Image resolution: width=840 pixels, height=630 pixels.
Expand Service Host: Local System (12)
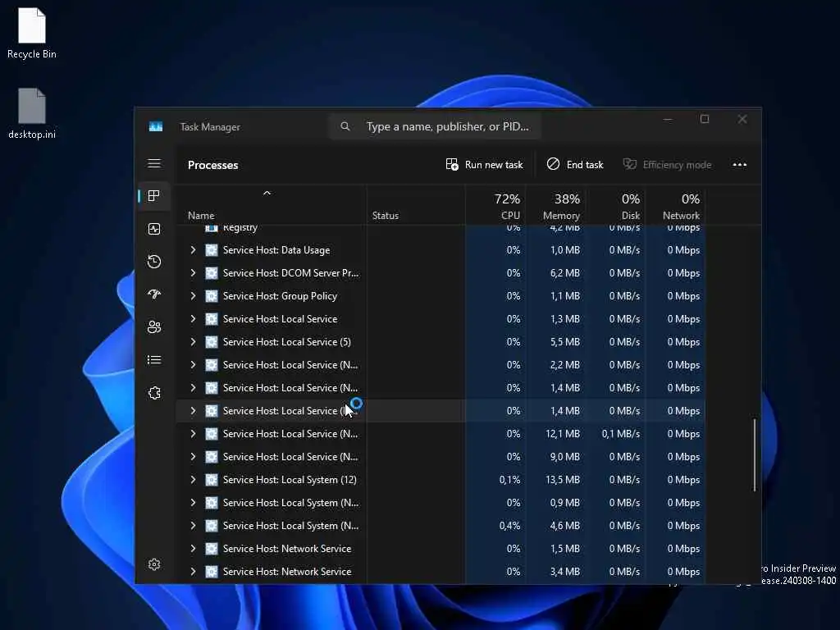click(193, 480)
